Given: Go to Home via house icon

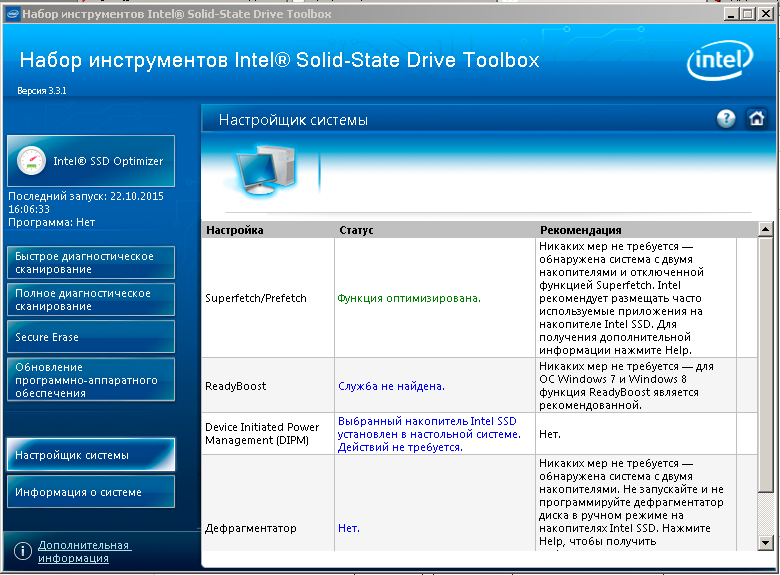Looking at the screenshot, I should 757,119.
